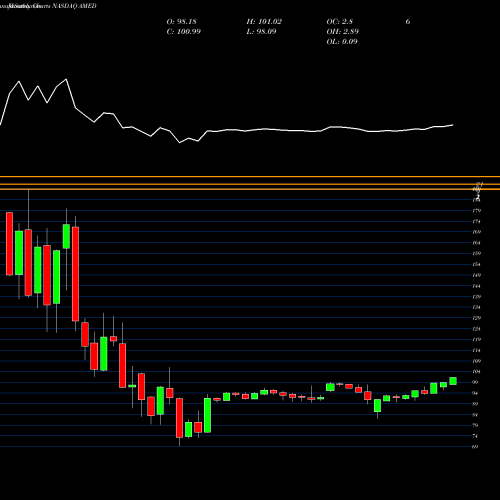Click the 69 price axis label

click(475, 447)
